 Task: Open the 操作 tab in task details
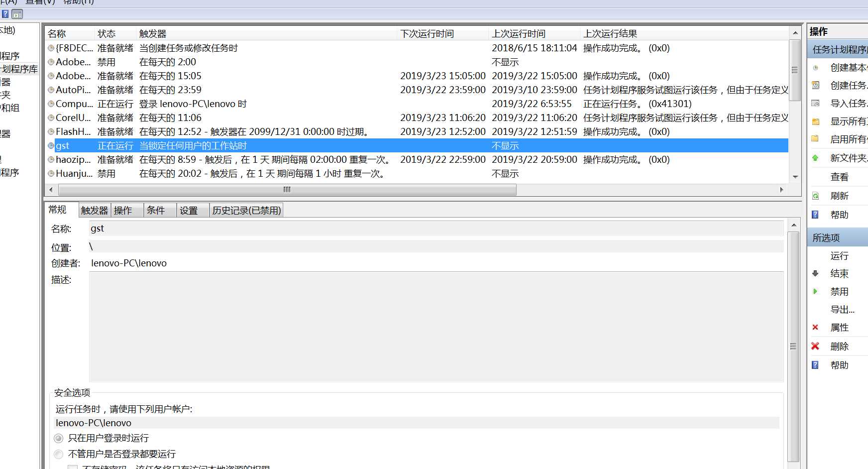(x=127, y=211)
